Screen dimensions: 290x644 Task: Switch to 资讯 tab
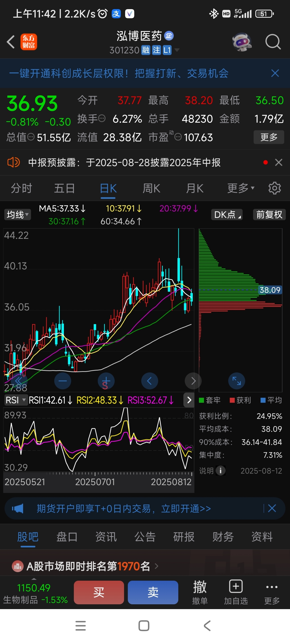pyautogui.click(x=106, y=537)
